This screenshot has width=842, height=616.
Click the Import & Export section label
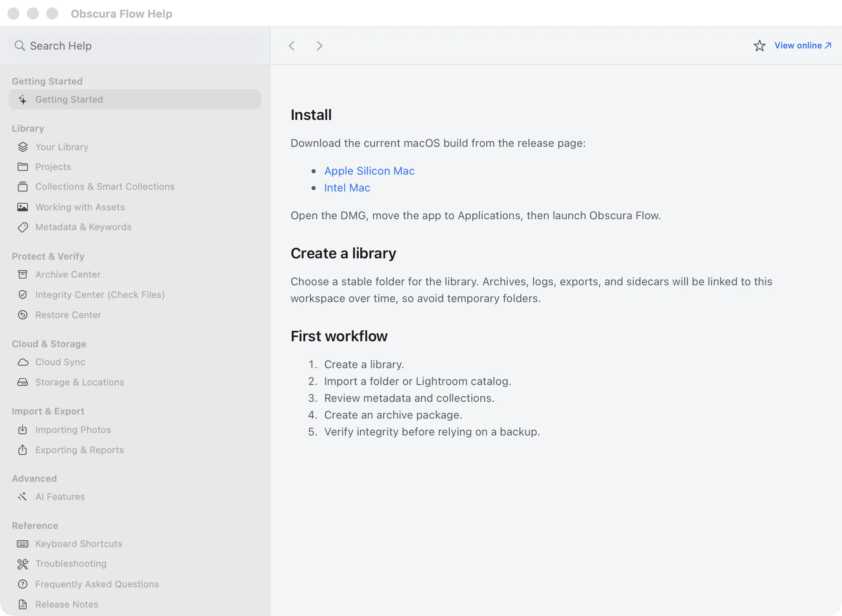[x=48, y=411]
